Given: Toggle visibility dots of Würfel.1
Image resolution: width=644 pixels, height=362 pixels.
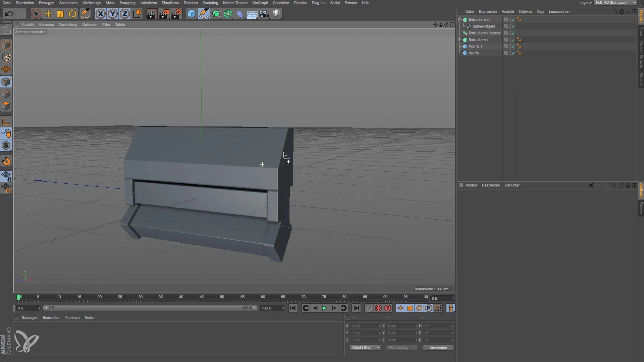Looking at the screenshot, I should coord(510,46).
